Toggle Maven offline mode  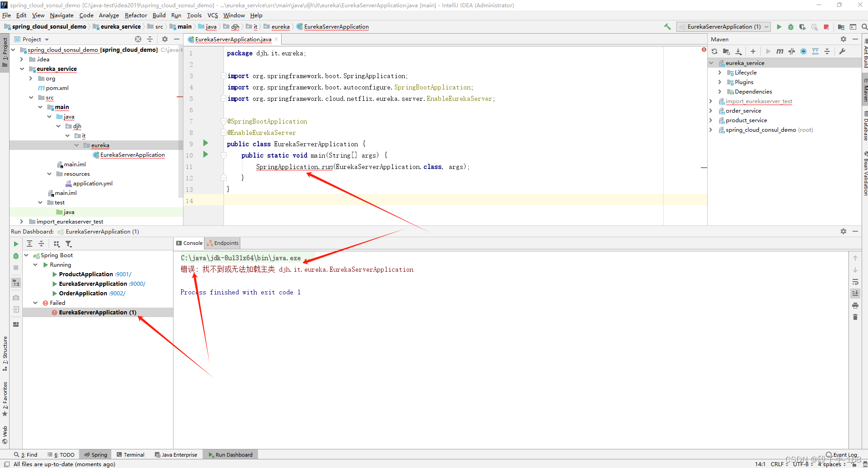[804, 51]
